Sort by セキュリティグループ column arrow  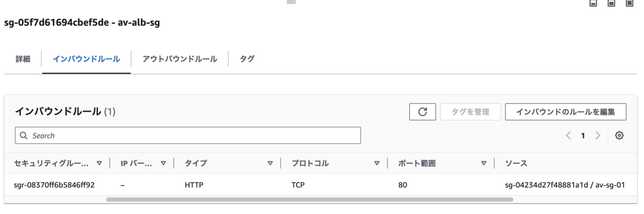pyautogui.click(x=99, y=163)
